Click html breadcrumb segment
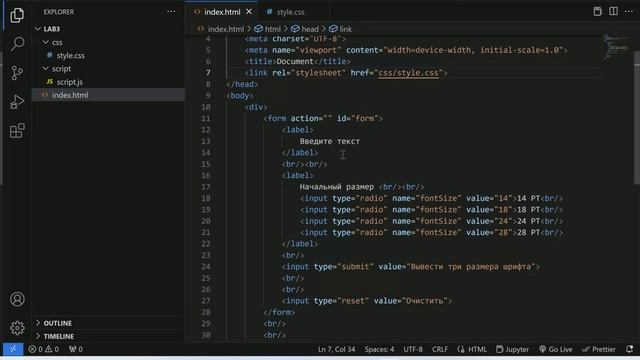Viewport: 640px width, 360px height. pos(272,29)
